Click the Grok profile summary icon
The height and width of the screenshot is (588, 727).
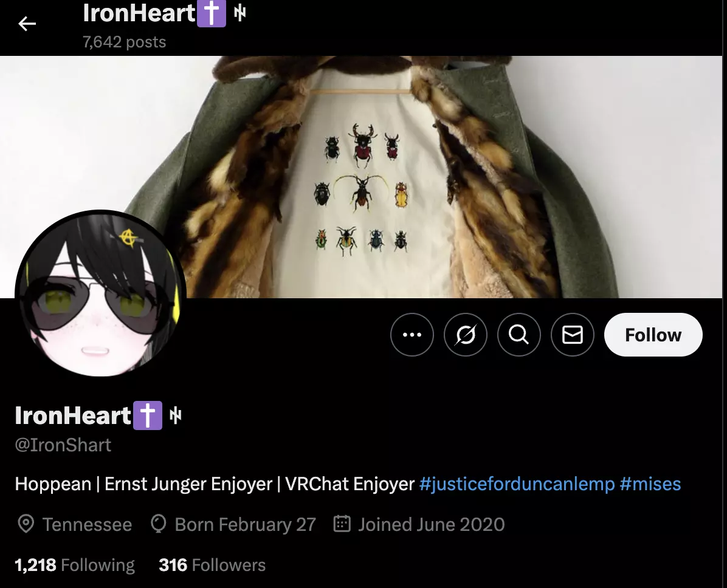tap(466, 335)
